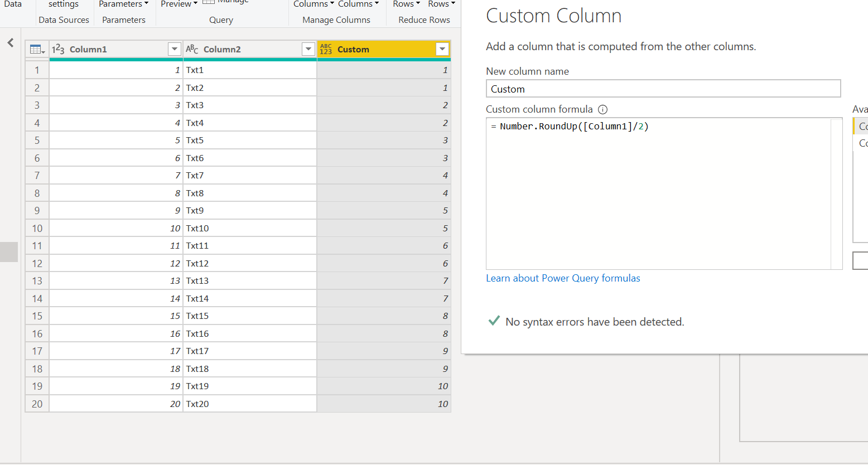The width and height of the screenshot is (868, 465).
Task: Select row number 1 in the grid
Action: click(x=37, y=70)
